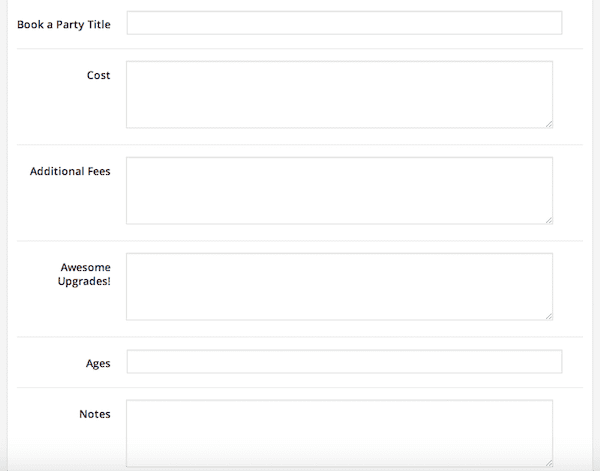
Task: Click the Ages input field
Action: pos(344,362)
